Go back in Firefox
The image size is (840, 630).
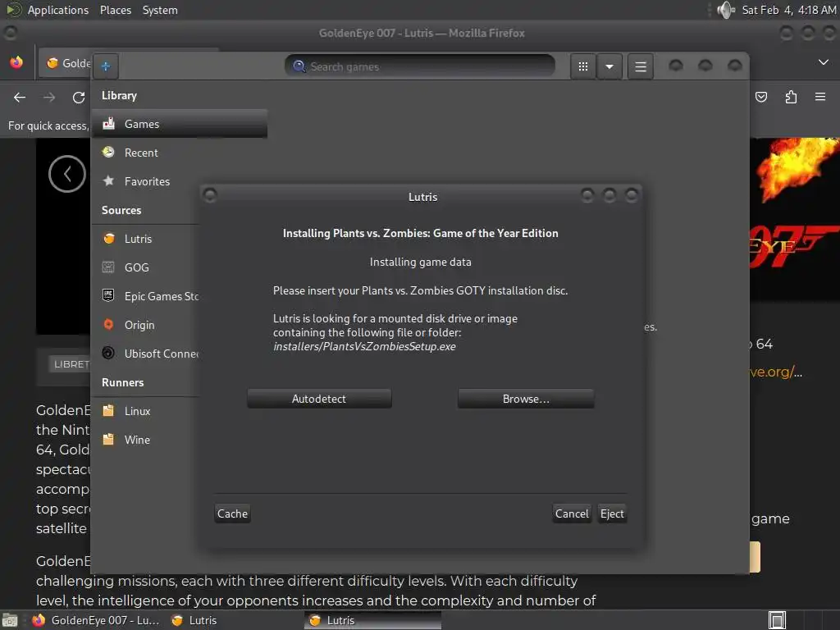20,97
